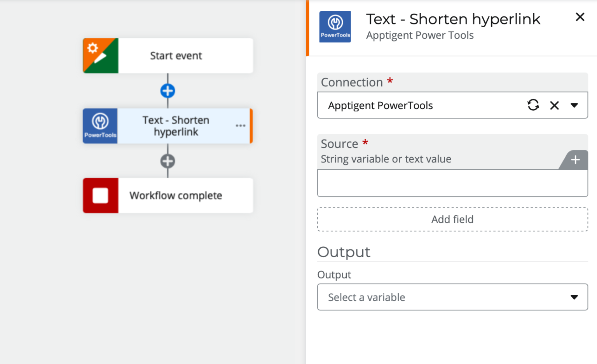
Task: Refresh the Apptigent PowerTools connection
Action: pos(533,105)
